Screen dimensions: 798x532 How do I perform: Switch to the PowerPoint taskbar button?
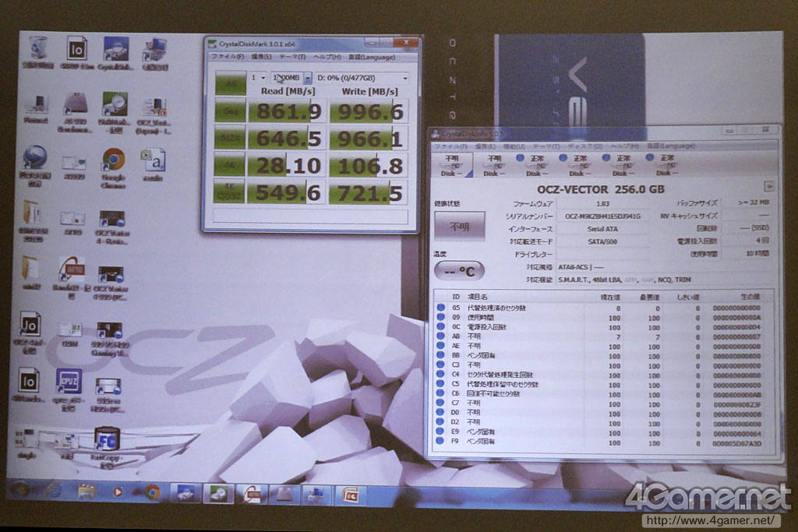(x=351, y=495)
